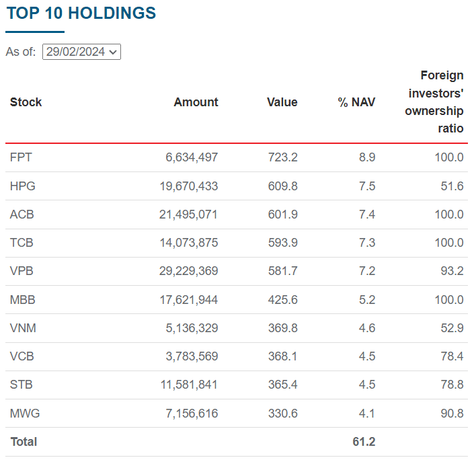Click the amount 17,621,944 for MBB
The width and height of the screenshot is (476, 466).
189,300
